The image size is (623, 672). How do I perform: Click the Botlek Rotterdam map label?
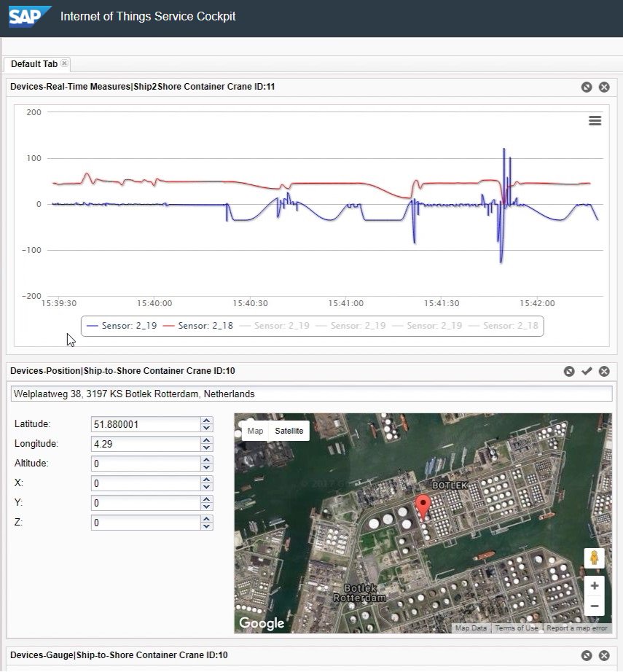point(359,593)
